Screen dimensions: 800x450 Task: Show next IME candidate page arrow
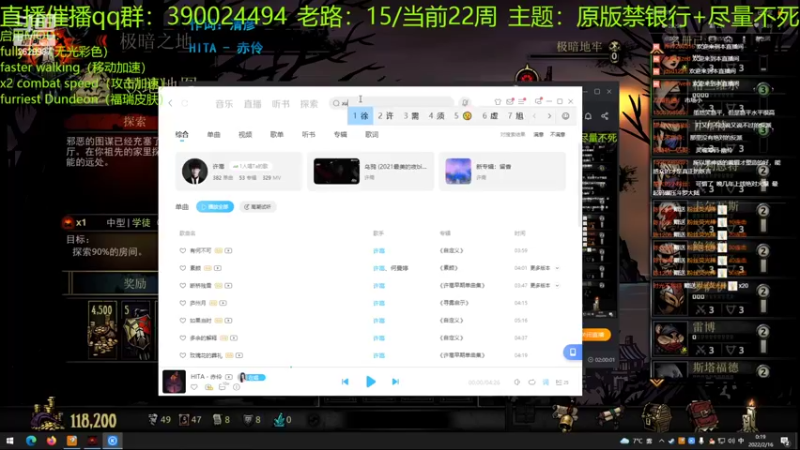(549, 116)
